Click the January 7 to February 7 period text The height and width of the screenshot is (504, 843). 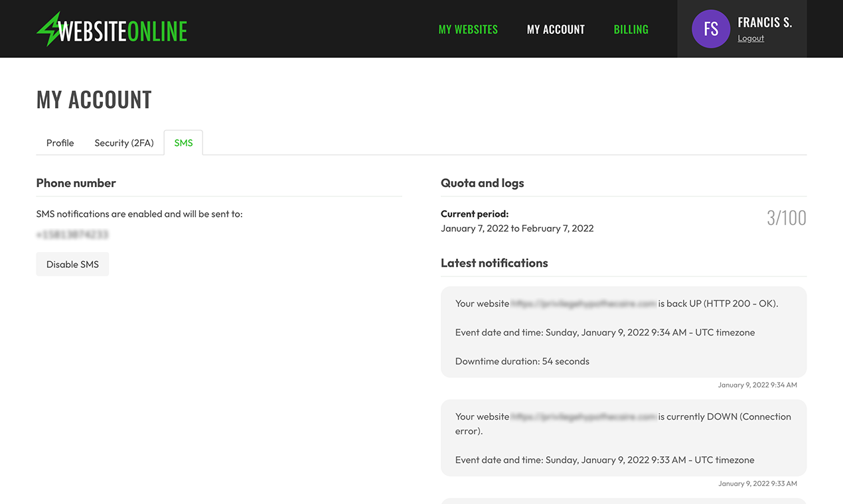(x=517, y=228)
